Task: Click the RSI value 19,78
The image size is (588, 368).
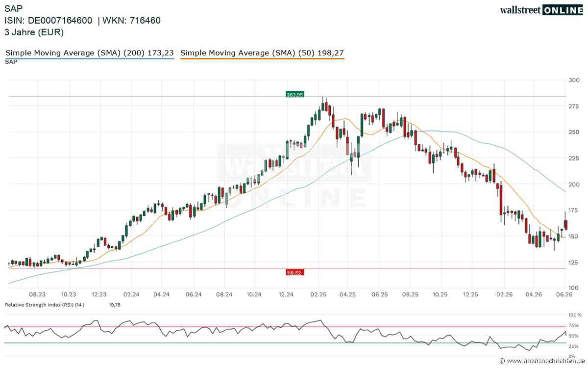Action: tap(114, 305)
